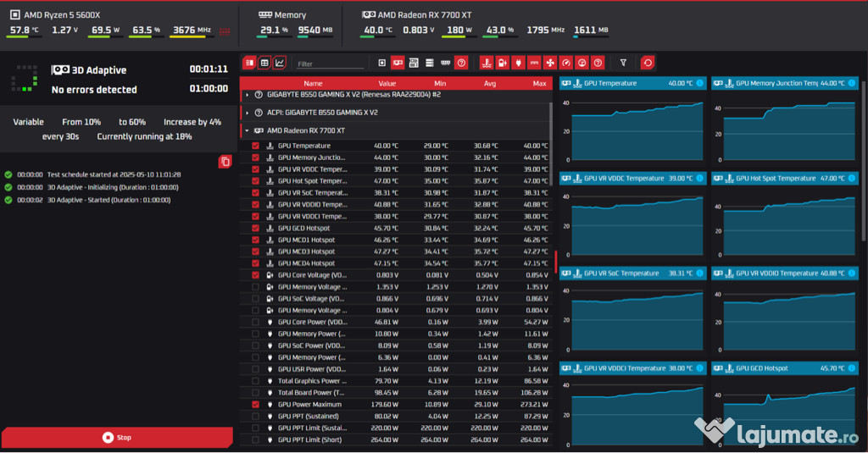Open info on GPU Temperature graph

click(699, 84)
